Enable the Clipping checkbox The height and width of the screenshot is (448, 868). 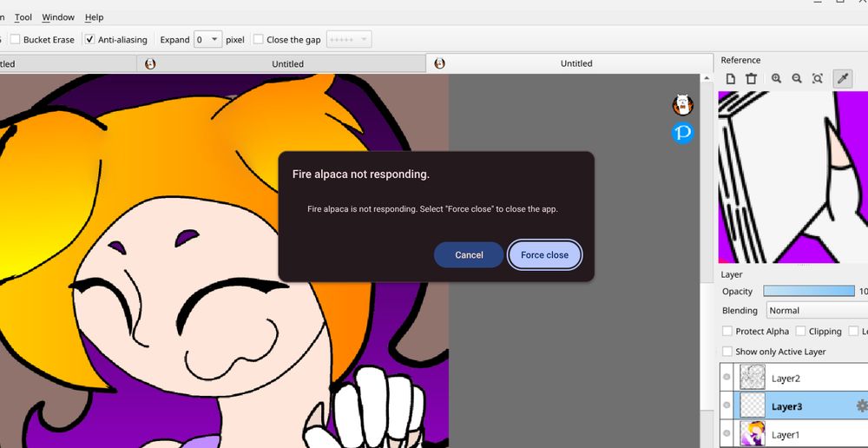pyautogui.click(x=800, y=331)
